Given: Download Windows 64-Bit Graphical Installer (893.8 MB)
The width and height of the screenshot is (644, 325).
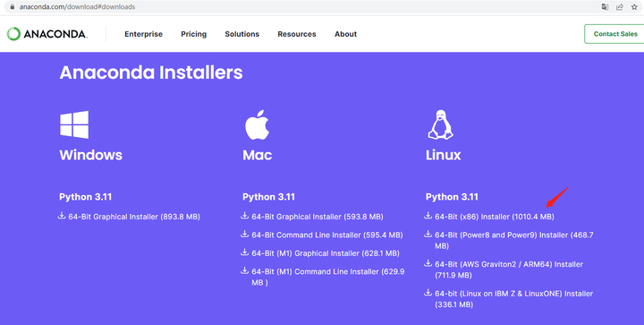Looking at the screenshot, I should point(134,217).
